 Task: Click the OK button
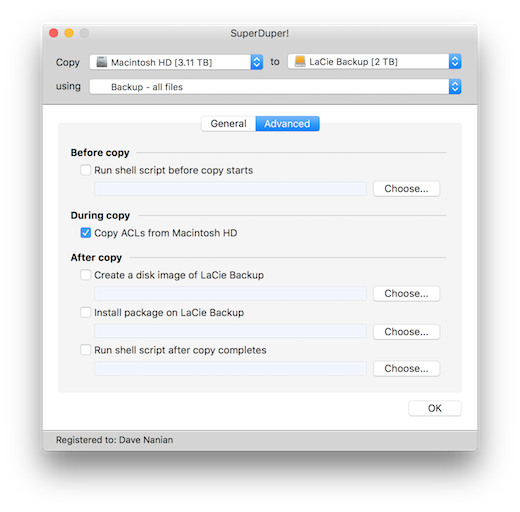pos(435,408)
